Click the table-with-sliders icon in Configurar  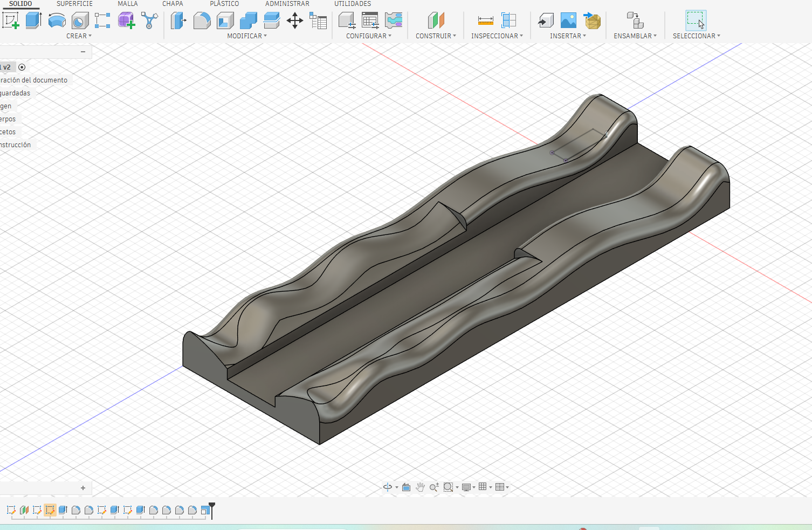click(x=370, y=20)
